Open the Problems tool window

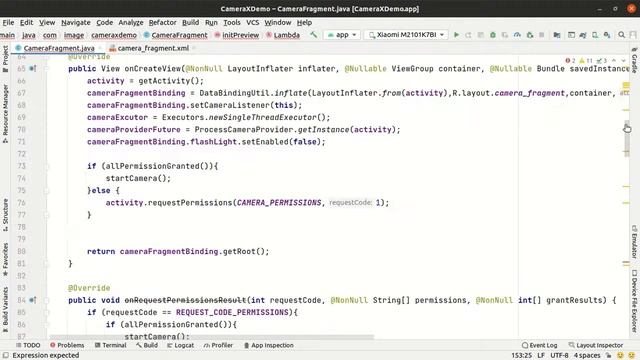point(67,345)
